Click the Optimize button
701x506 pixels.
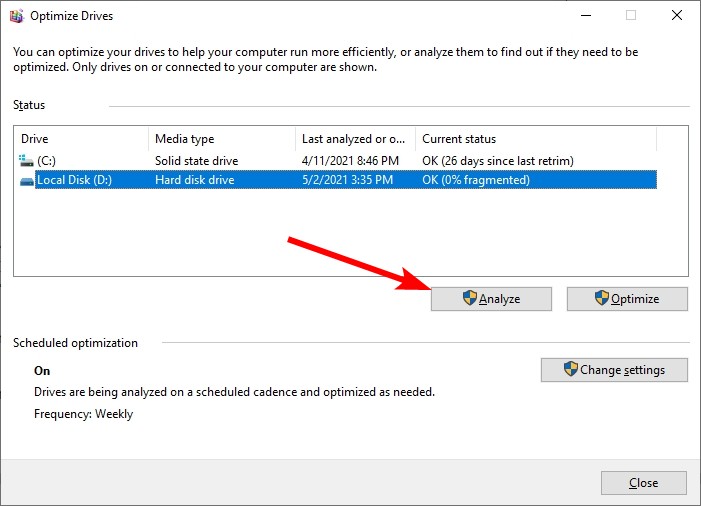click(x=627, y=299)
